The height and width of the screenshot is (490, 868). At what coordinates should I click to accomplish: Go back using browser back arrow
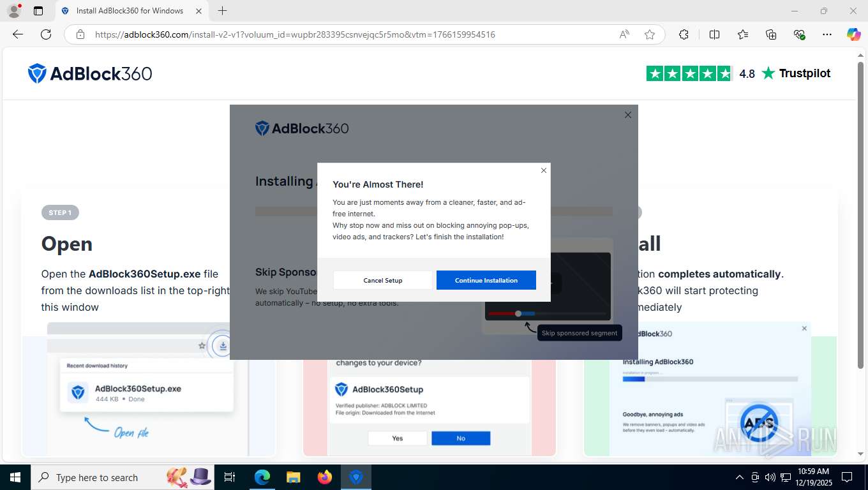click(x=18, y=34)
